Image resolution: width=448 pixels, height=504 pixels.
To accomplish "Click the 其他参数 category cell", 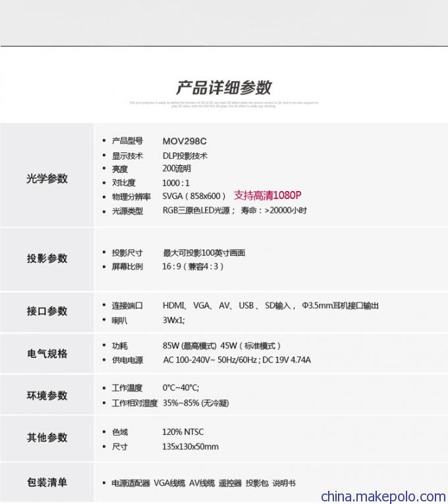I will click(47, 437).
